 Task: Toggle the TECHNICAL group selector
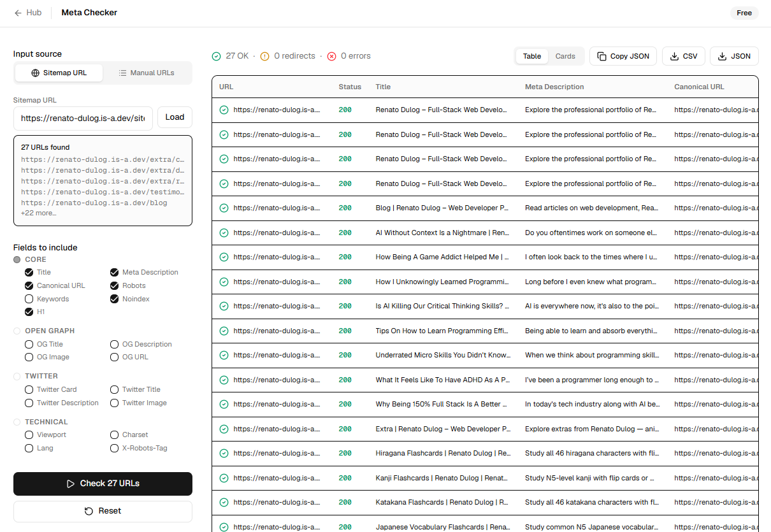[17, 422]
